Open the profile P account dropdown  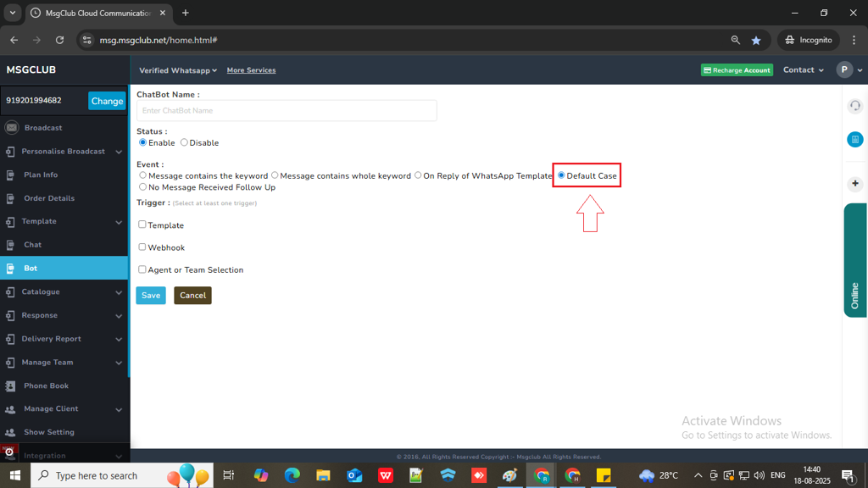pyautogui.click(x=849, y=69)
